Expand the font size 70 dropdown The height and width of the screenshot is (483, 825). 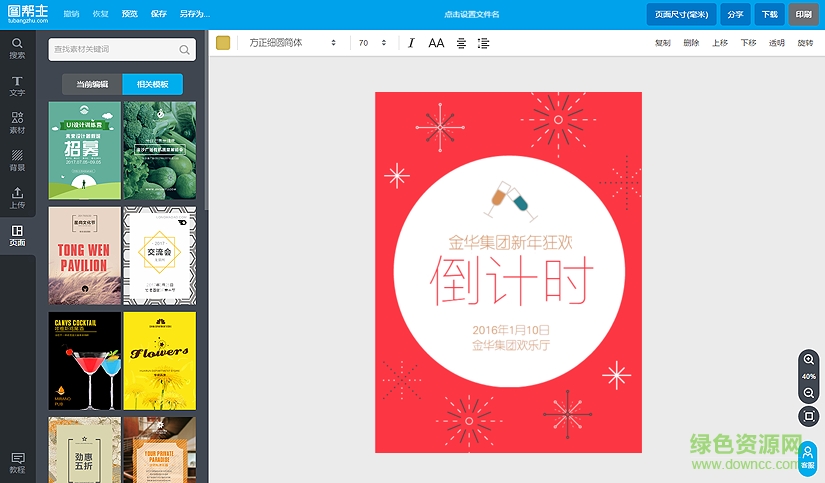[374, 43]
